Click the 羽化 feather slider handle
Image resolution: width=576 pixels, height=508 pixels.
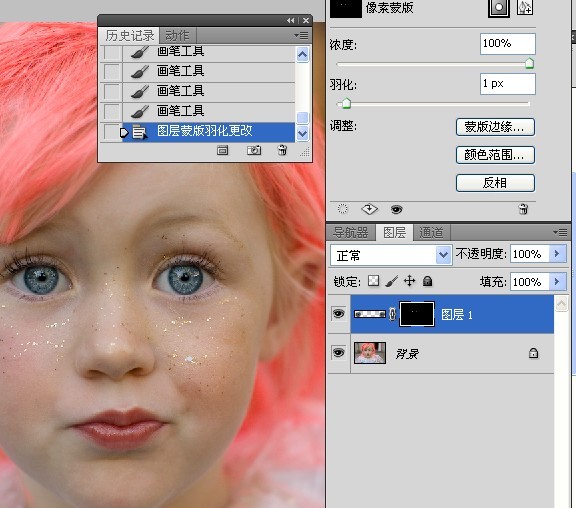point(346,104)
